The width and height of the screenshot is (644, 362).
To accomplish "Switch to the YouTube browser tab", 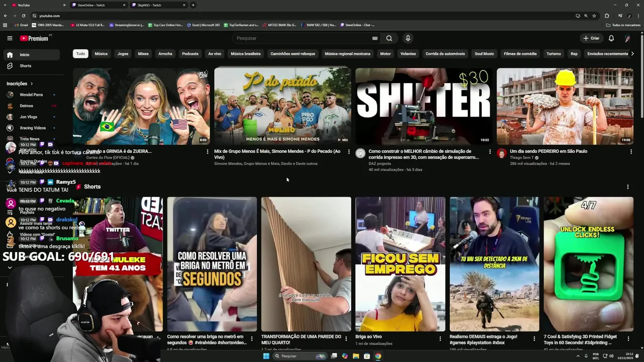I will (38, 5).
